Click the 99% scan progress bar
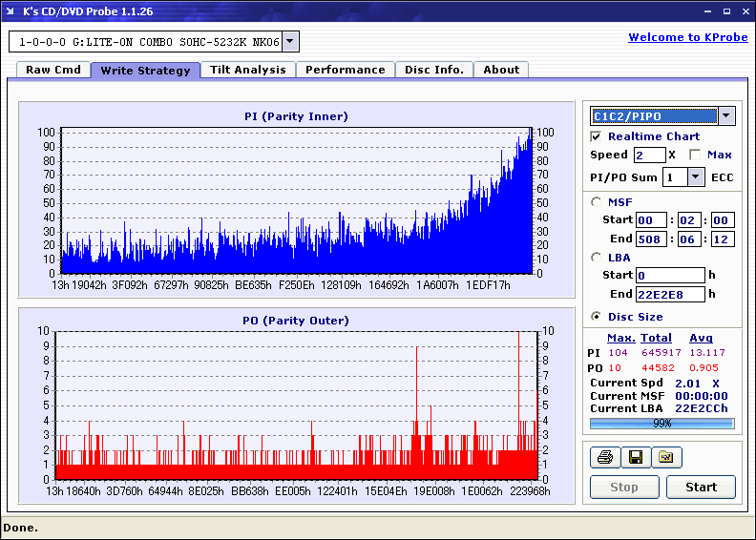The image size is (756, 540). (661, 423)
